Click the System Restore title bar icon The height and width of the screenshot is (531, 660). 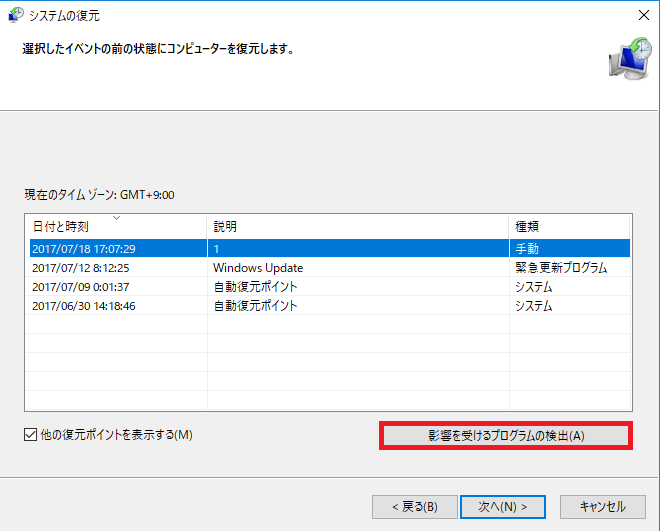(16, 15)
